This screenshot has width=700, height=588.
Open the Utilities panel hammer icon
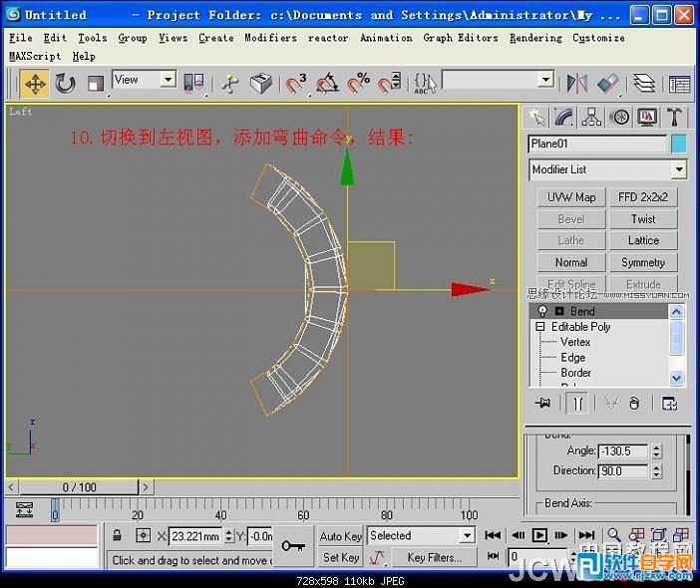(675, 118)
